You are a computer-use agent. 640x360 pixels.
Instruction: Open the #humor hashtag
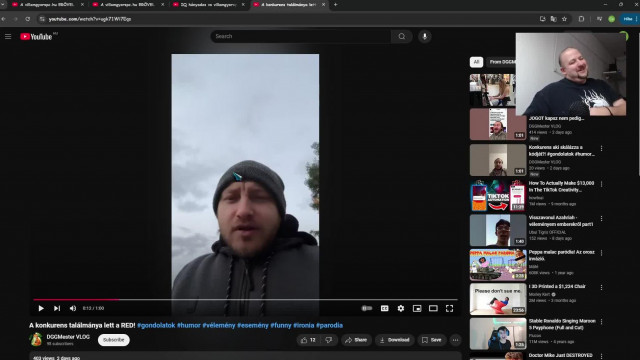coord(189,325)
